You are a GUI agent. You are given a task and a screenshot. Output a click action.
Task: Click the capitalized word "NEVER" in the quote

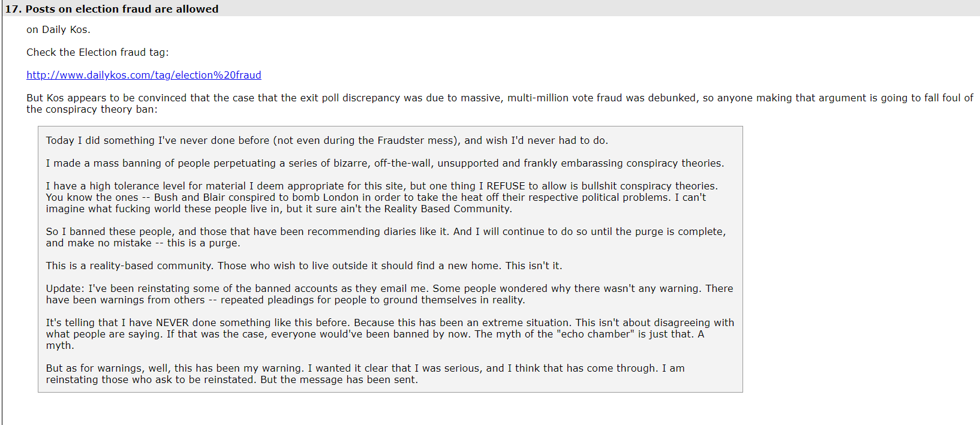tap(173, 322)
